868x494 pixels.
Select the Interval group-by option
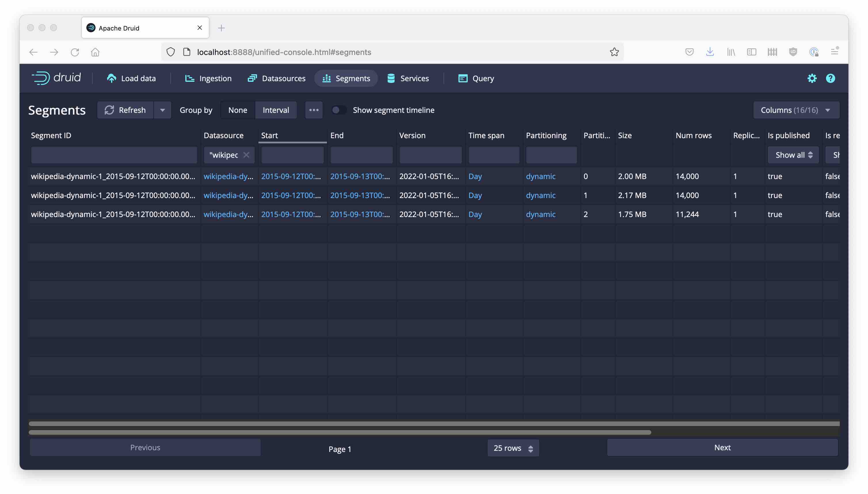tap(275, 110)
